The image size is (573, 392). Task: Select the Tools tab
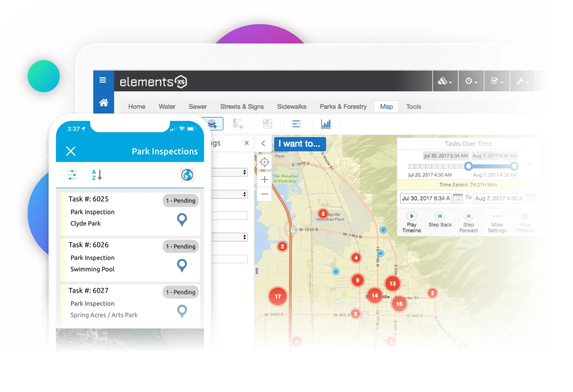coord(413,107)
